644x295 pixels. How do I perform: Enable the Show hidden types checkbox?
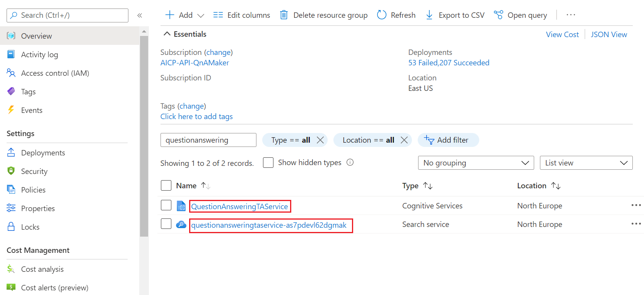pos(268,162)
